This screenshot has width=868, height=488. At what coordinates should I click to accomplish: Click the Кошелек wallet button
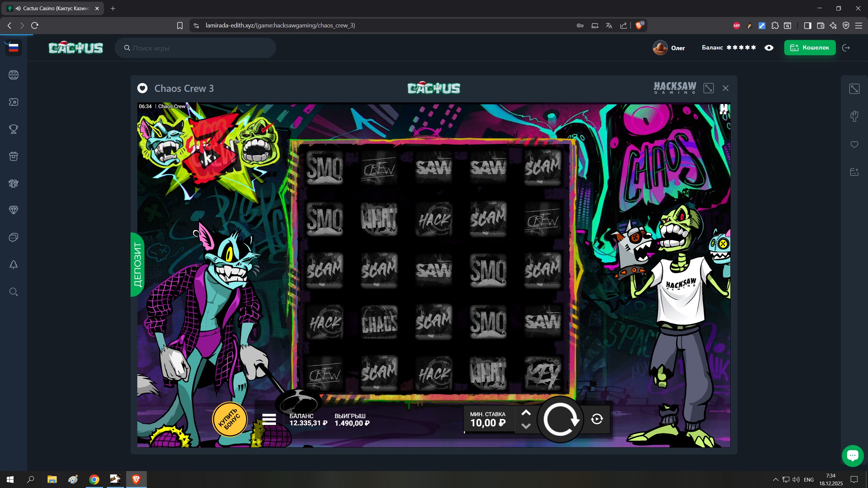pos(809,48)
